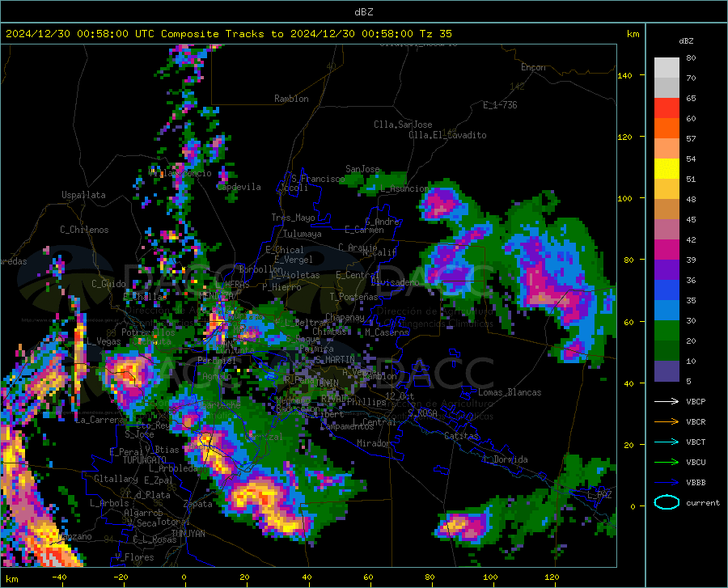Click the E_Carmen place label
Viewport: 728px width, 588px height.
click(x=364, y=230)
